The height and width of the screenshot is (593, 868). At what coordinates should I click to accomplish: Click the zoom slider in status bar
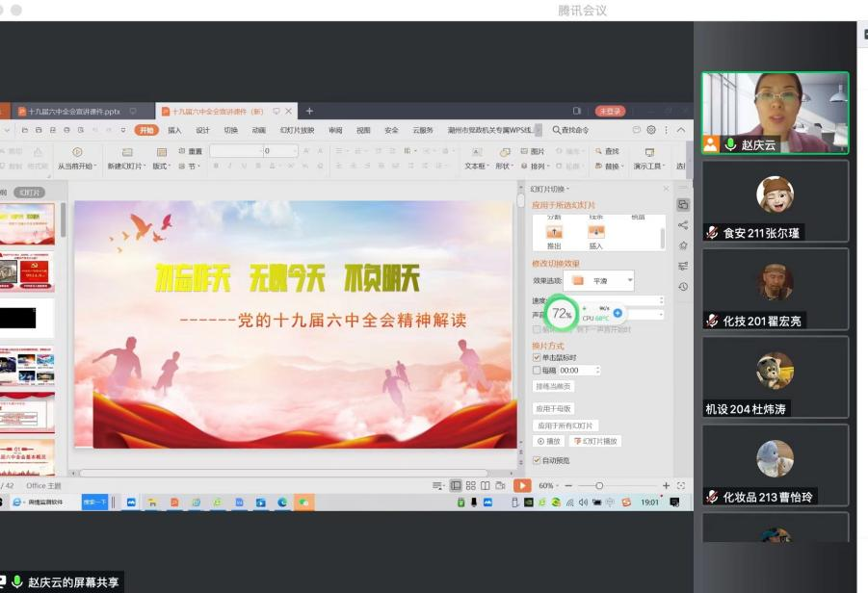(x=599, y=486)
